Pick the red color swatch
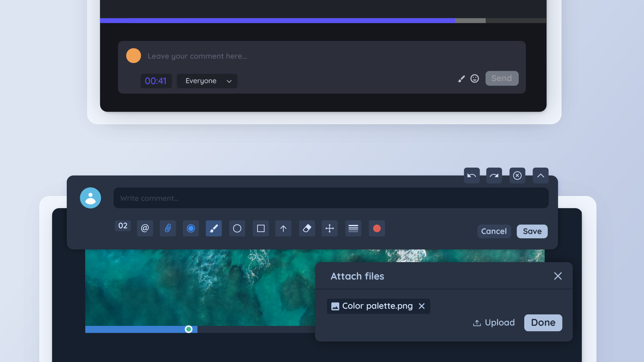The height and width of the screenshot is (362, 644). click(x=377, y=229)
